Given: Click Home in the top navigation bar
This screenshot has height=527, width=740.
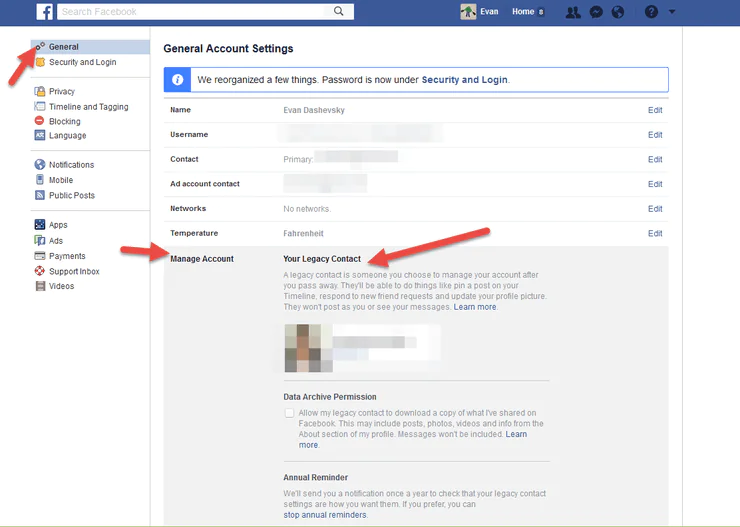Looking at the screenshot, I should pos(523,12).
